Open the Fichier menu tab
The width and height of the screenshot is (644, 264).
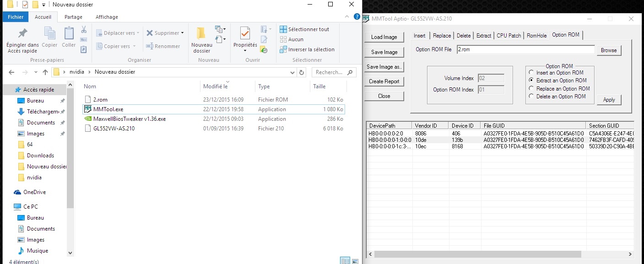coord(16,17)
